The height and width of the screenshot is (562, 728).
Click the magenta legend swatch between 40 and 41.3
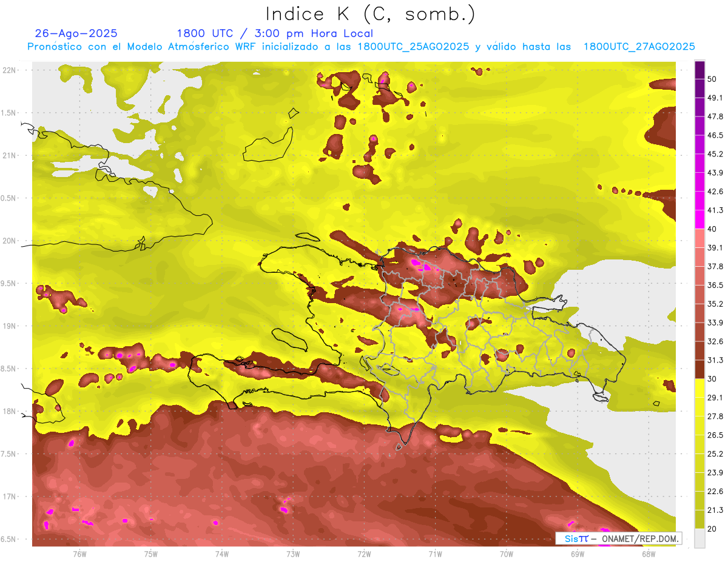tap(699, 219)
